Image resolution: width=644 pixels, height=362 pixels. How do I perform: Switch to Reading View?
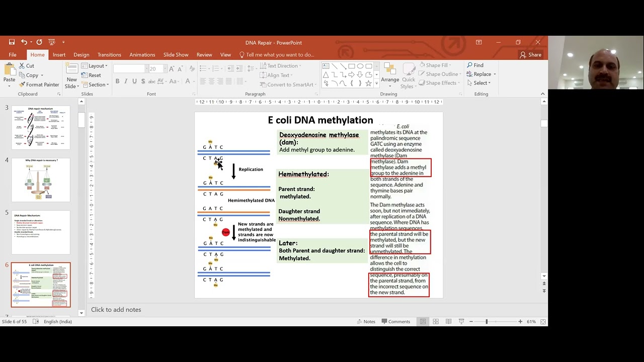pos(448,322)
